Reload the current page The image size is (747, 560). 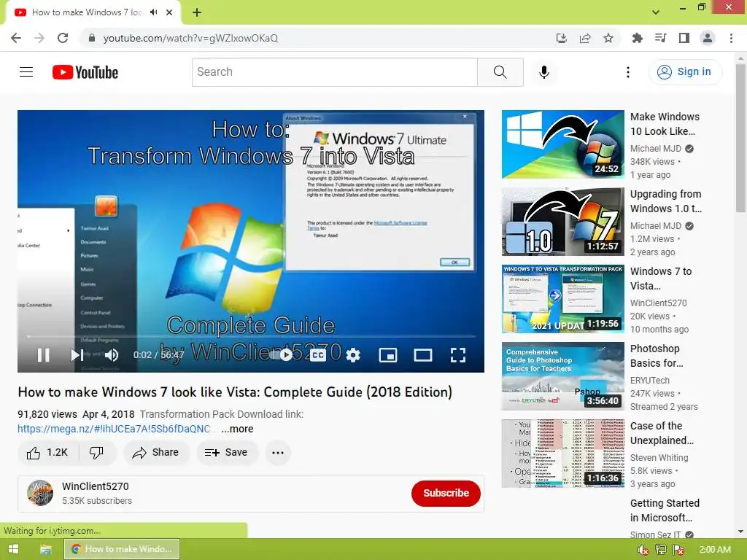click(63, 38)
